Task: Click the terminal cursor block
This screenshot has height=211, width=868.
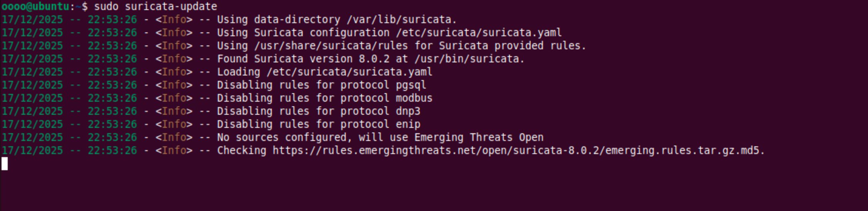Action: point(5,164)
